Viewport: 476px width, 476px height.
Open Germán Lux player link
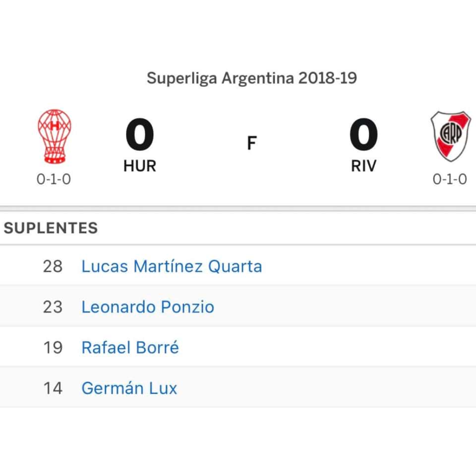(x=129, y=388)
